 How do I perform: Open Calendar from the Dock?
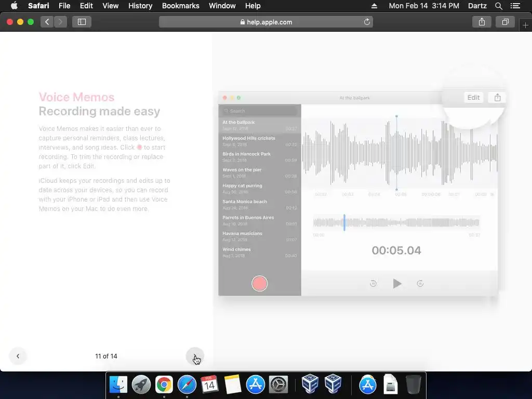click(x=209, y=384)
